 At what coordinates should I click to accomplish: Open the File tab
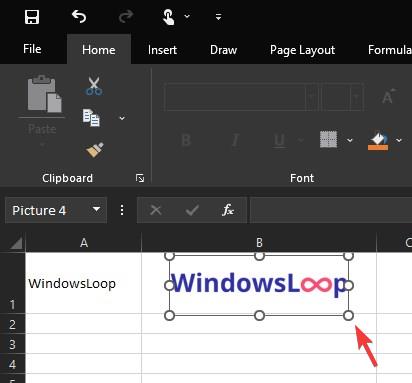point(32,49)
